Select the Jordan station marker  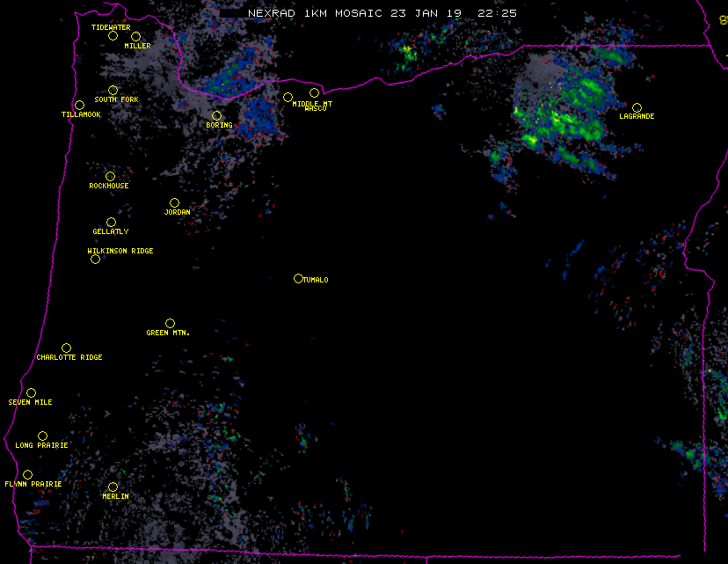[174, 203]
